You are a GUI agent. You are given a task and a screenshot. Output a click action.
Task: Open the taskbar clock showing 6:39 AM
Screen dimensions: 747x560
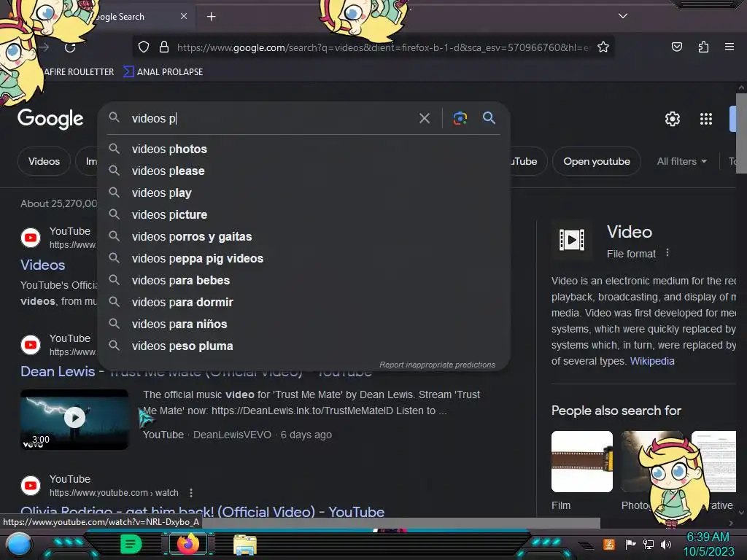[x=708, y=544]
